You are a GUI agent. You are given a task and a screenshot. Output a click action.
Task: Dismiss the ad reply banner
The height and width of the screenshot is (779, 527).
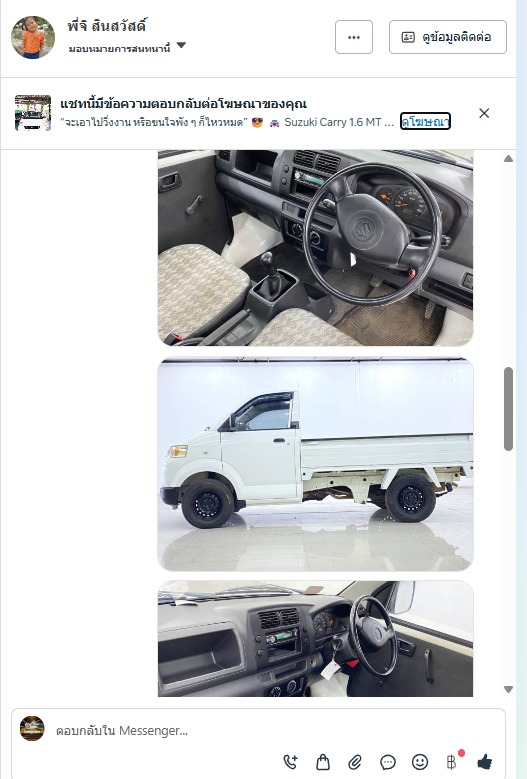pyautogui.click(x=484, y=113)
